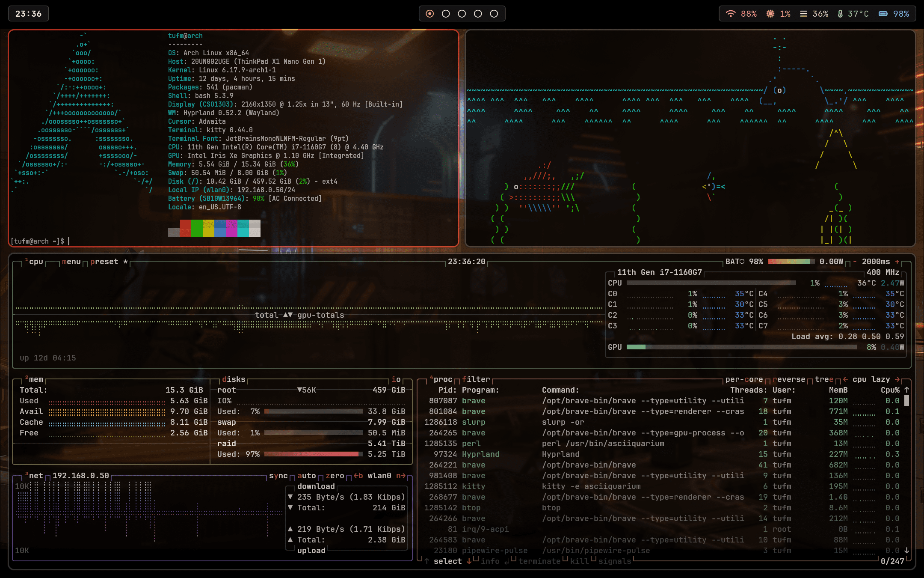Select next network interface after wlan0

coord(401,476)
